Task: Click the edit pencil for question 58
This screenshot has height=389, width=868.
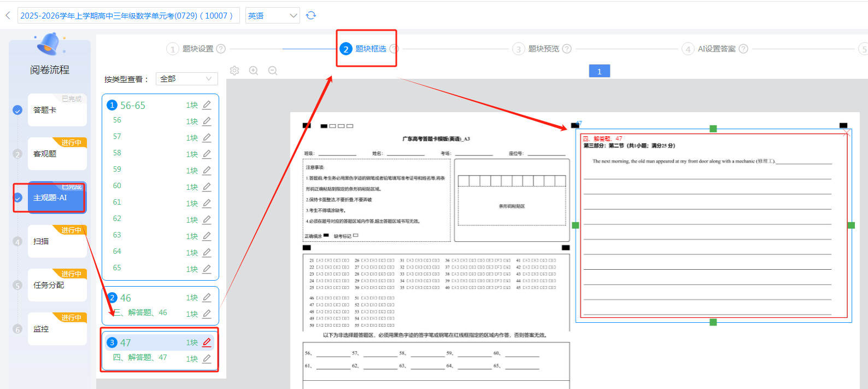Action: [207, 154]
